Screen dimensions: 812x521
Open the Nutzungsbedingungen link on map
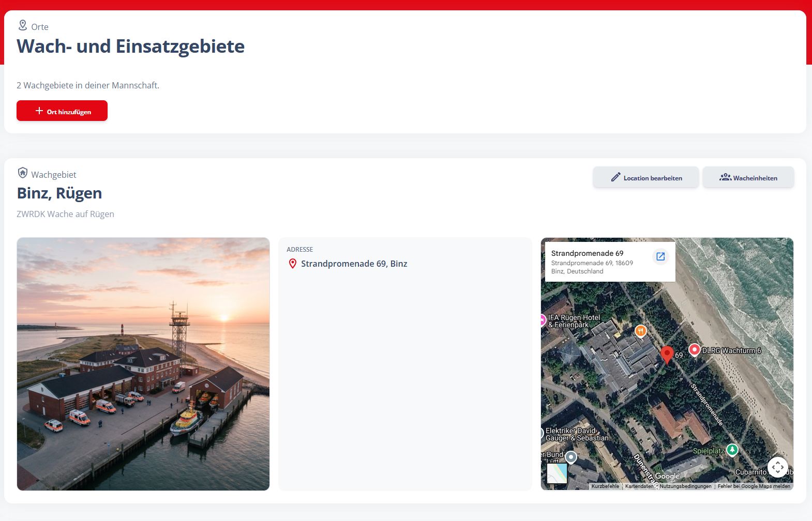[685, 486]
